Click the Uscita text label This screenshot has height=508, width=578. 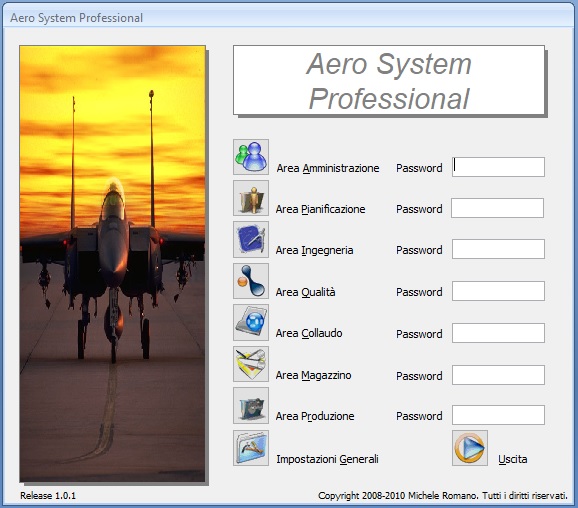click(x=513, y=459)
